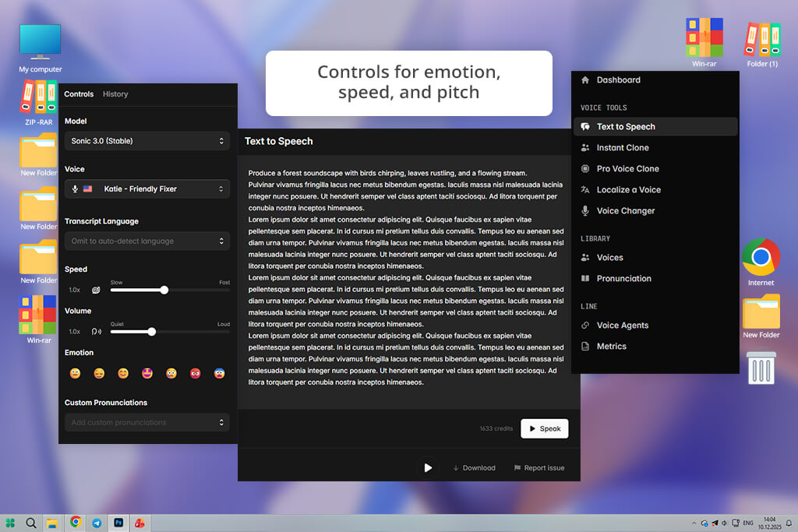Screen dimensions: 798x532
Task: Open the Folder (1) desktop icon
Action: 762,44
